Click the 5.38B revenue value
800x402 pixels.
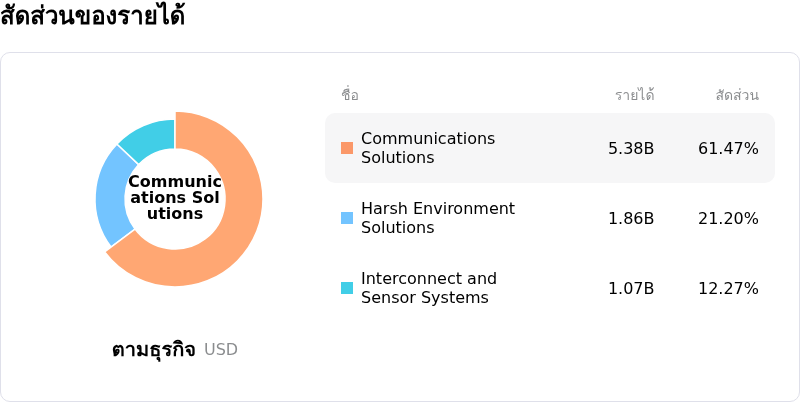[x=631, y=148]
